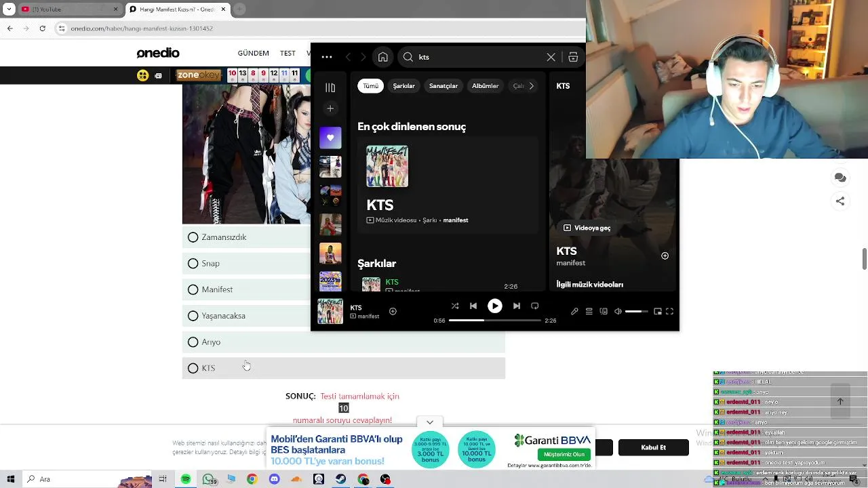Viewport: 868px width, 488px height.
Task: Click the song progress bar
Action: pos(494,320)
